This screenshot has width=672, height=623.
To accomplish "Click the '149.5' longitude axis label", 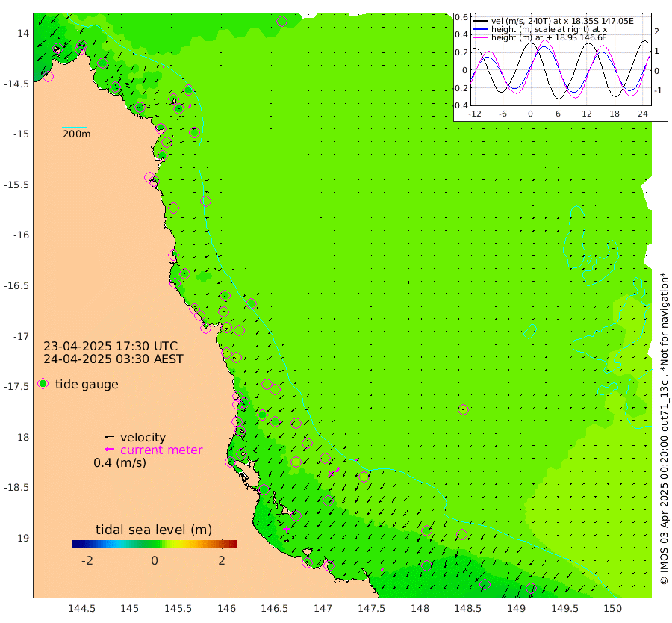I will point(564,608).
